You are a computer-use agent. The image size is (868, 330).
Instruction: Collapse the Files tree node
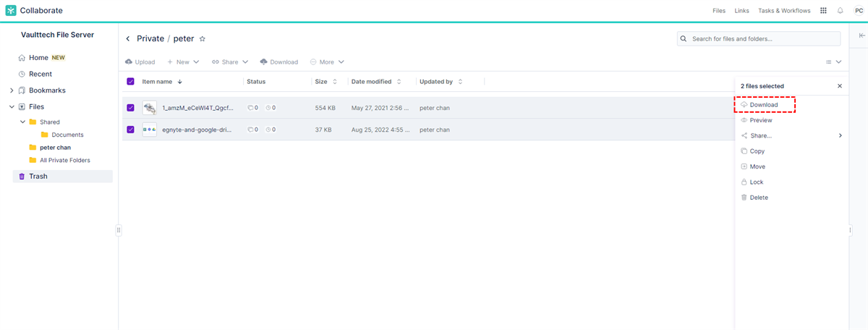click(12, 106)
